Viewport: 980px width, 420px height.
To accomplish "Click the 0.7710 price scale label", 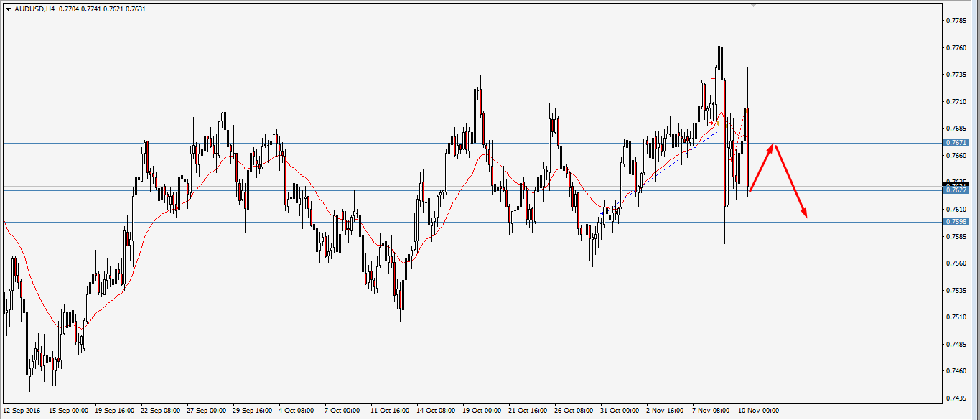I will point(956,102).
